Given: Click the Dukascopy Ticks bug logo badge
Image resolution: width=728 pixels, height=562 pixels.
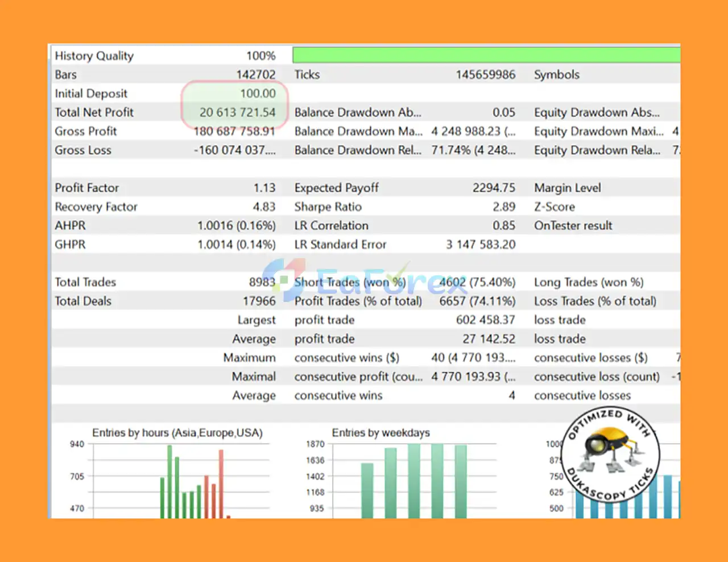Looking at the screenshot, I should click(611, 454).
